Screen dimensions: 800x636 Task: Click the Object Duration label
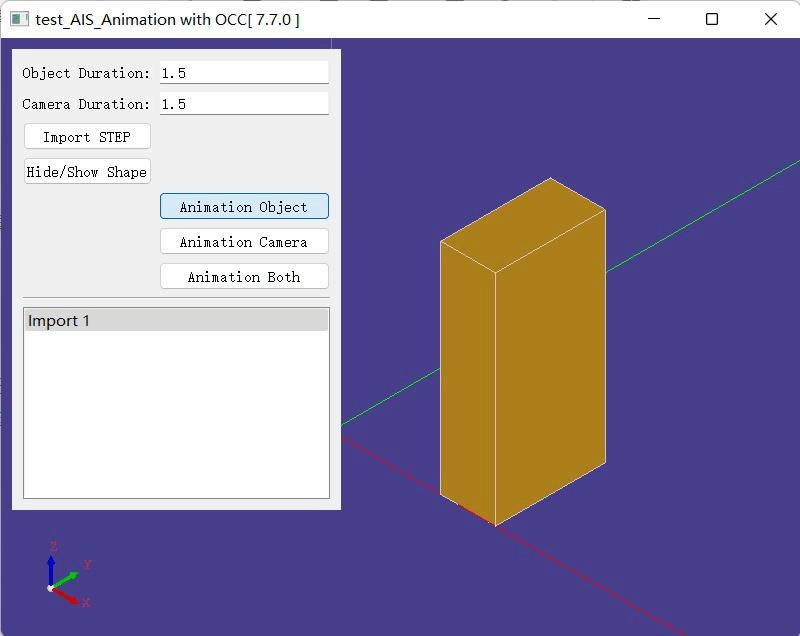click(x=86, y=73)
